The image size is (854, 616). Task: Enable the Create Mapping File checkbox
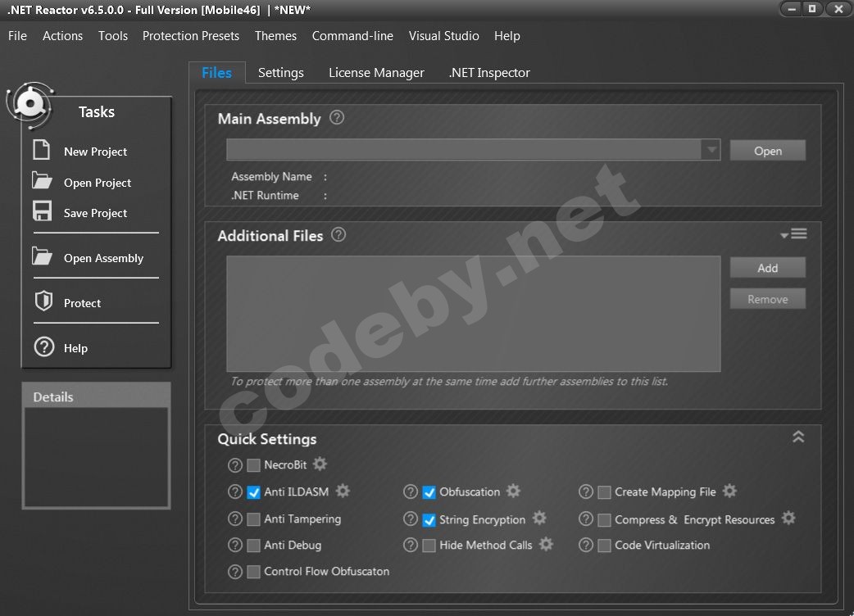coord(604,492)
